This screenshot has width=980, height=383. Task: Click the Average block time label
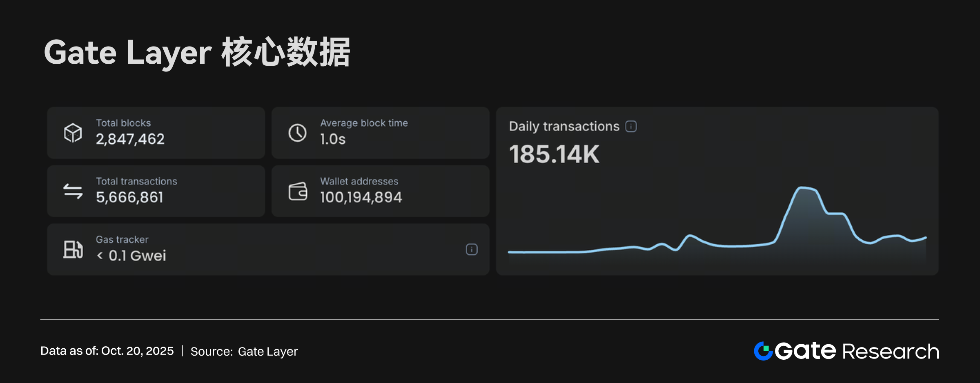(364, 123)
